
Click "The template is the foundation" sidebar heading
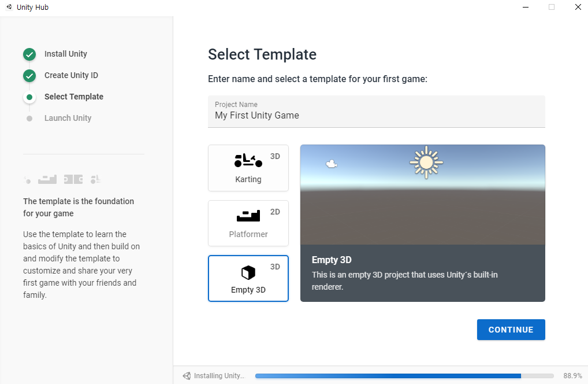coord(79,207)
